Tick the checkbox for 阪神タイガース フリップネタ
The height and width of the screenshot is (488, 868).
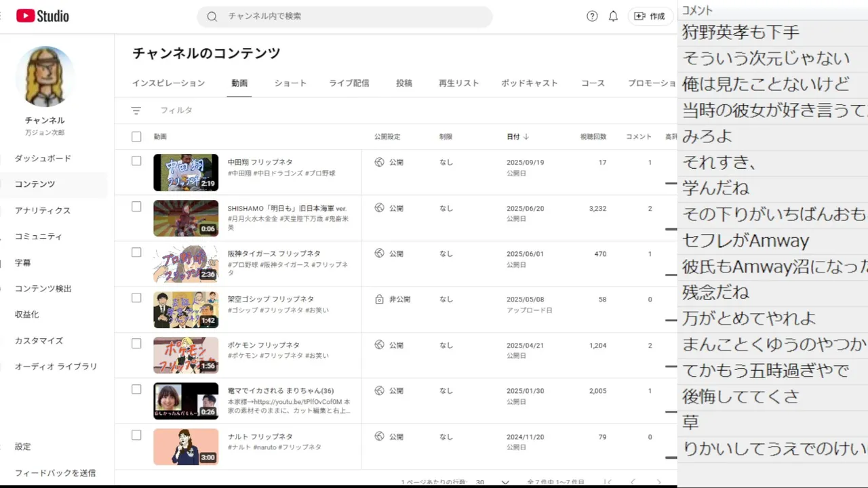136,252
